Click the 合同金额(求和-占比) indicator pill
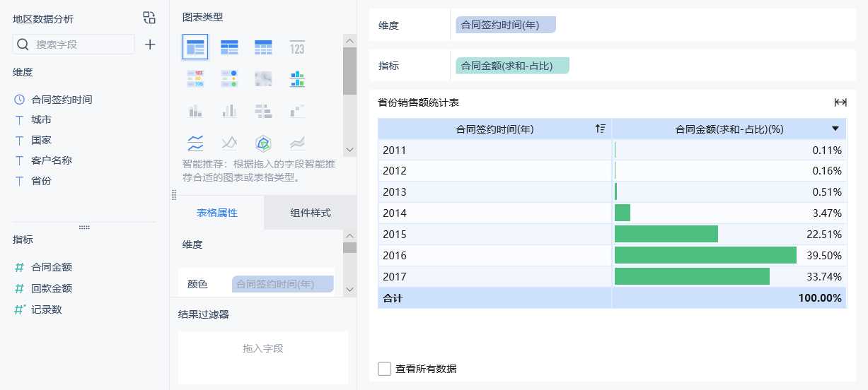This screenshot has width=868, height=390. (x=512, y=66)
